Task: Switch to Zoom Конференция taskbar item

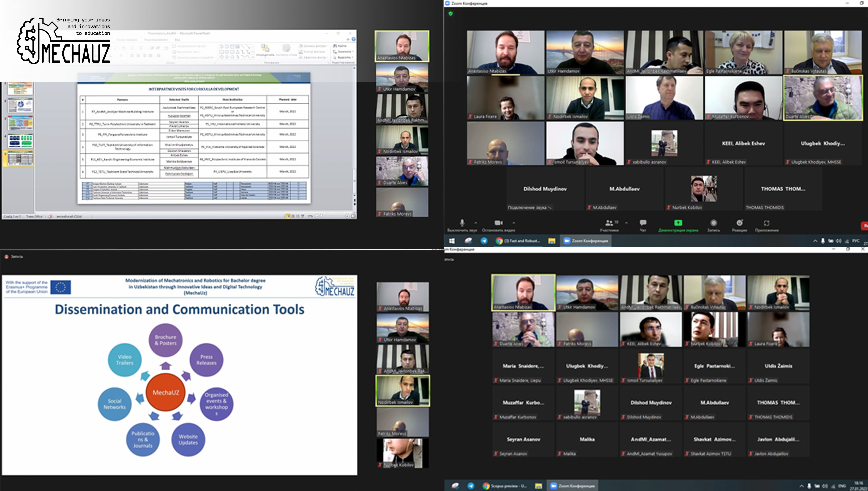Action: pyautogui.click(x=586, y=241)
